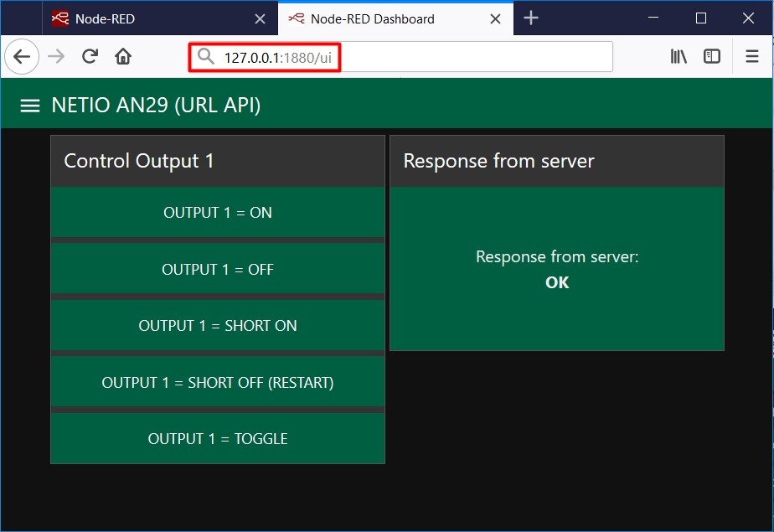The image size is (774, 532).
Task: Click the Control Output 1 group header
Action: pyautogui.click(x=218, y=161)
